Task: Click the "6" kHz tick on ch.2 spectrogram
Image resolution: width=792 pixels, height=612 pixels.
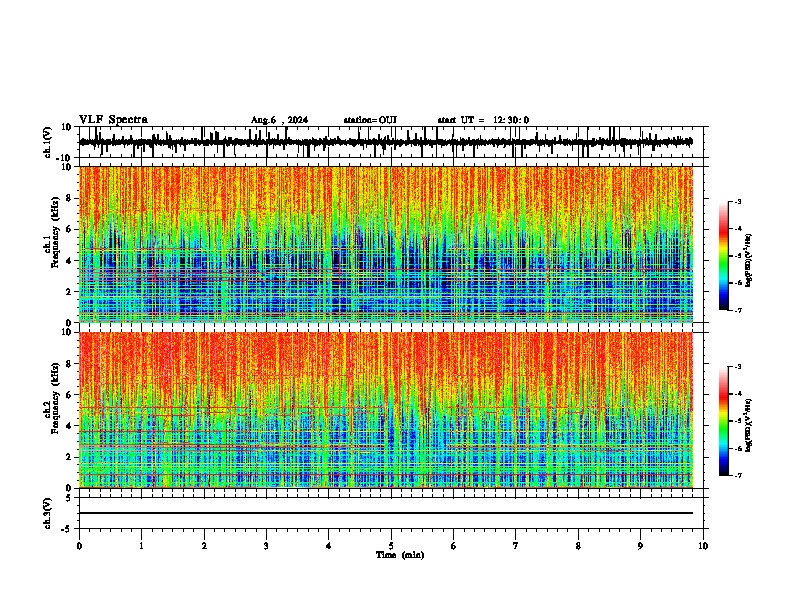Action: [70, 395]
